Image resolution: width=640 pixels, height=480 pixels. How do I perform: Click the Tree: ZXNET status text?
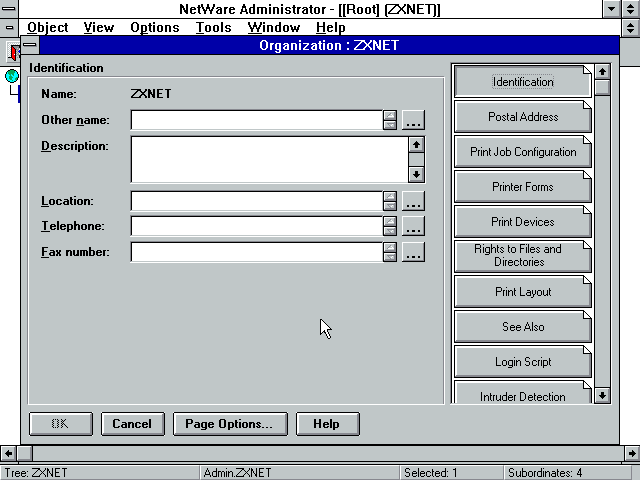pos(36,473)
